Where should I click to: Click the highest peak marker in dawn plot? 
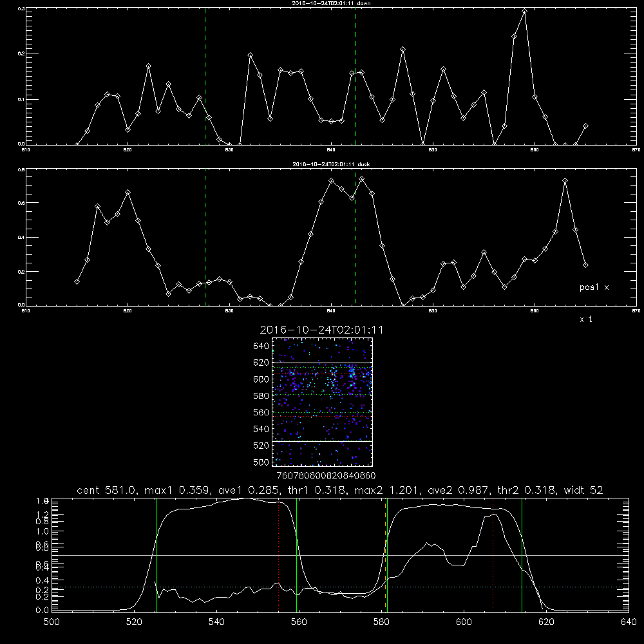[x=524, y=12]
